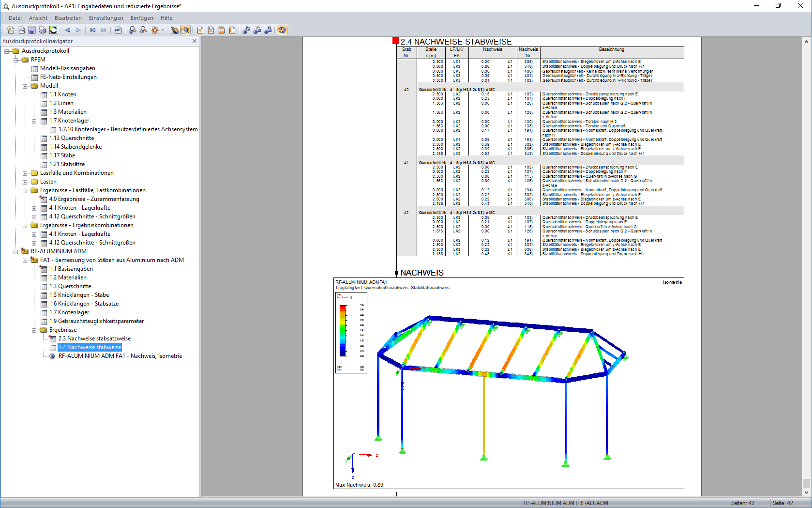Click the second toolbar icon, export report

click(x=21, y=30)
